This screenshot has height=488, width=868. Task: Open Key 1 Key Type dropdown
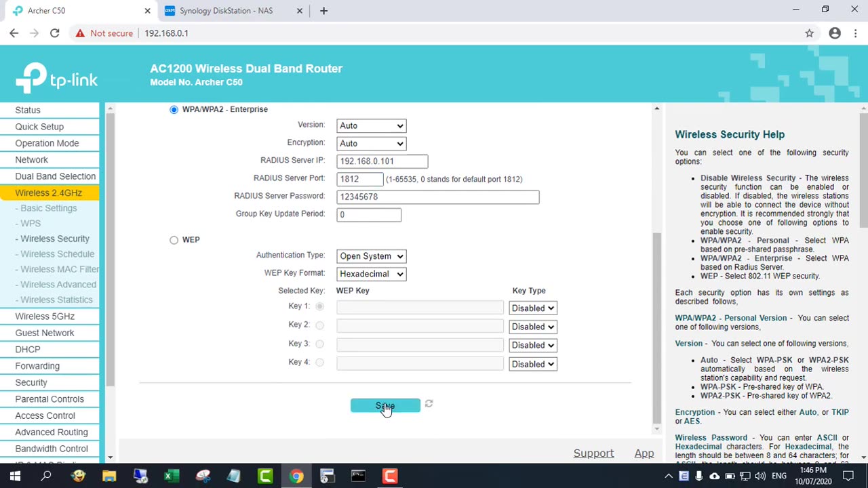(533, 308)
